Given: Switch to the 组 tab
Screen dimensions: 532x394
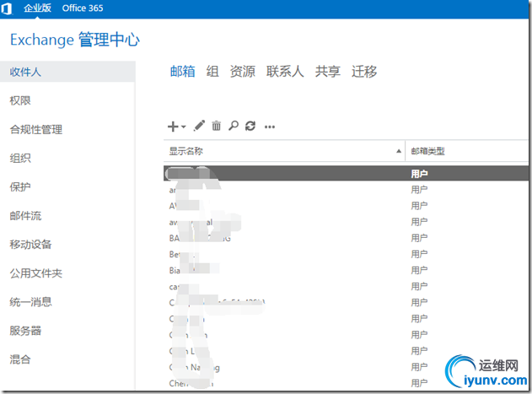Looking at the screenshot, I should point(212,72).
